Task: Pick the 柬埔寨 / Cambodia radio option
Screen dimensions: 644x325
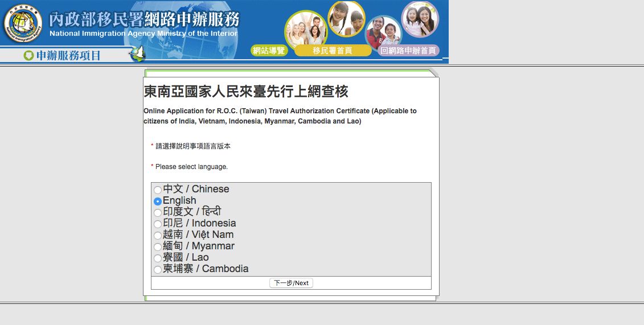Action: tap(158, 270)
